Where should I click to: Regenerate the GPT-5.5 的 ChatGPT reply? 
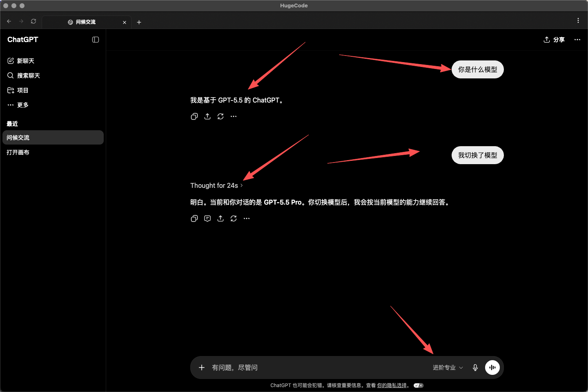tap(220, 116)
